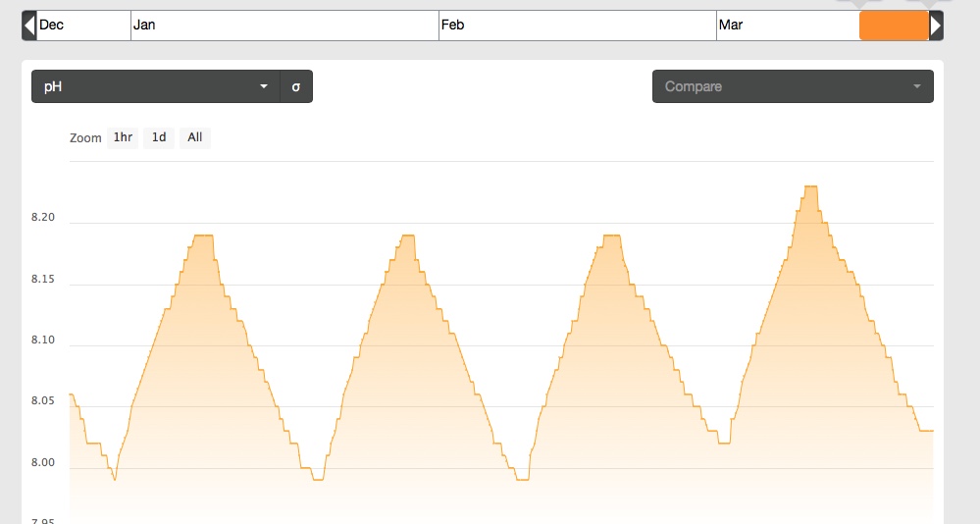Click the sigma button beside the pH selector
Viewport: 980px width, 524px height.
pos(296,86)
